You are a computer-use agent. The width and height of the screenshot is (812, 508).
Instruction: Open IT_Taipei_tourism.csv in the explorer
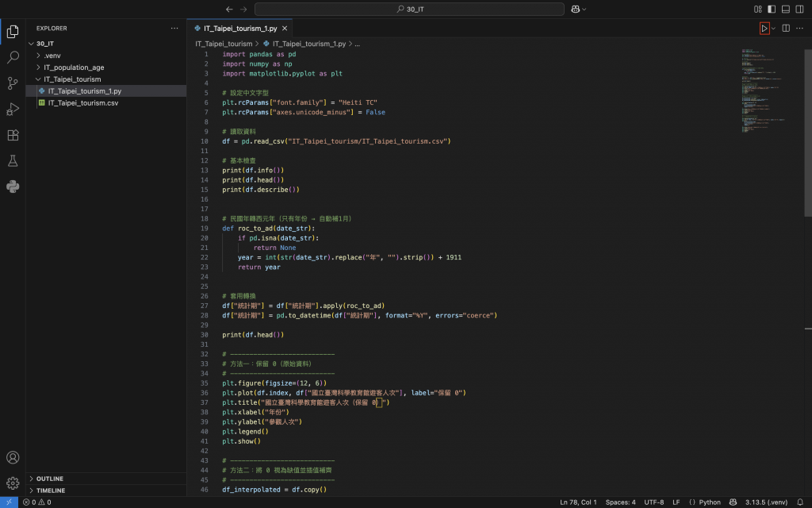(82, 103)
